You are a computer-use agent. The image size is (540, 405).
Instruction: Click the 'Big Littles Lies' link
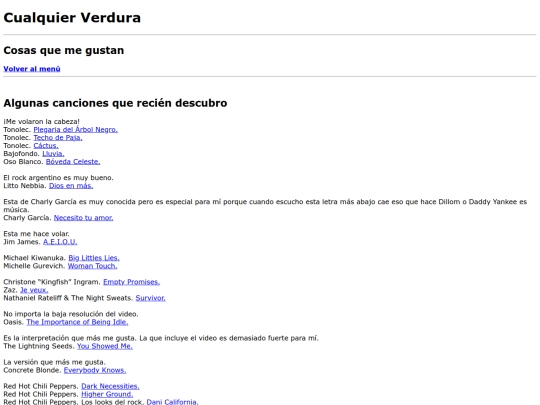(x=94, y=258)
